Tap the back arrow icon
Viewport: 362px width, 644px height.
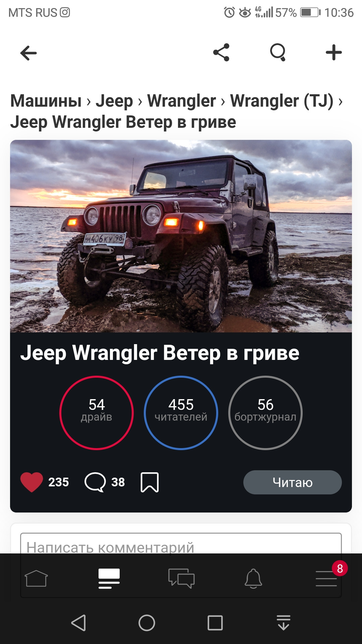click(28, 53)
